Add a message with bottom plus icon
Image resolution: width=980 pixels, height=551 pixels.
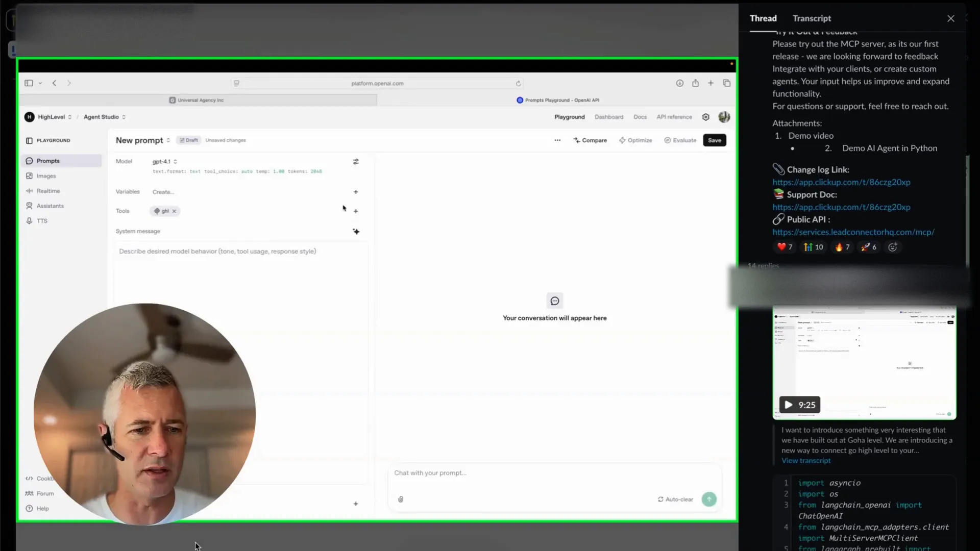pyautogui.click(x=356, y=504)
